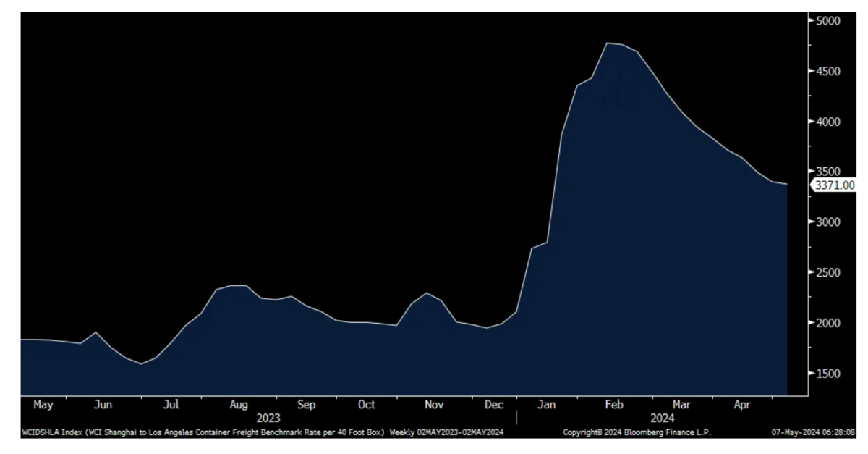Click the Apr month label
Image resolution: width=868 pixels, height=454 pixels.
742,405
